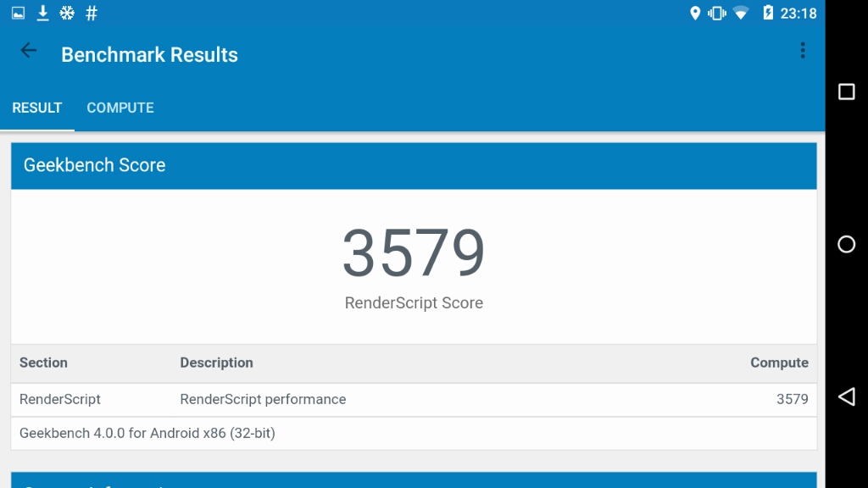Tap the Geekbench 4.0.0 for Android x86 row

coord(414,433)
